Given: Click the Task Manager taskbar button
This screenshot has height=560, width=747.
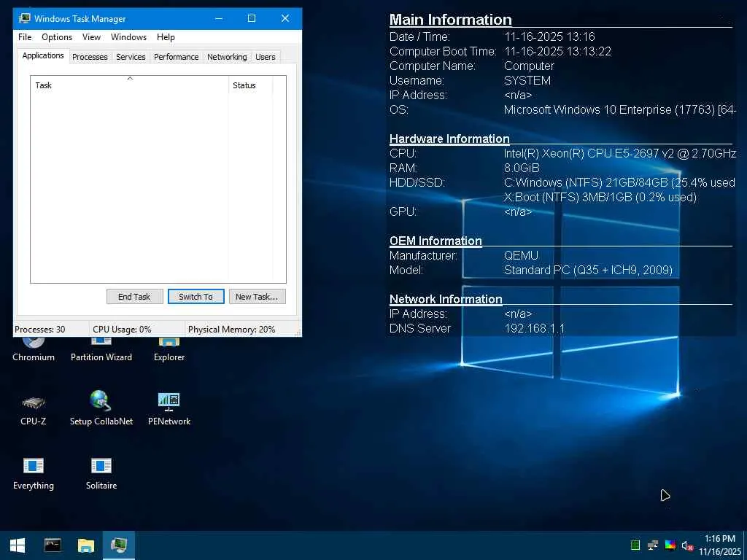Looking at the screenshot, I should (119, 545).
